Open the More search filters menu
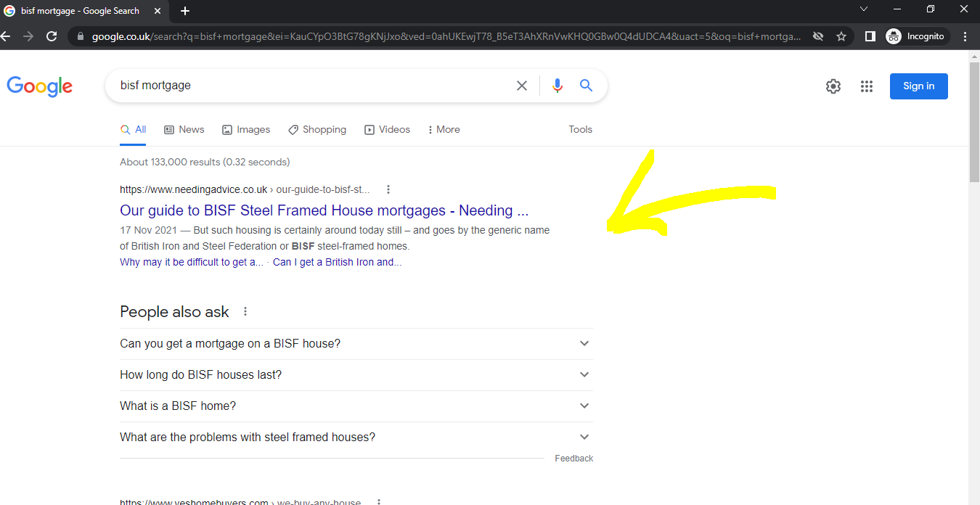980x505 pixels. click(x=444, y=129)
